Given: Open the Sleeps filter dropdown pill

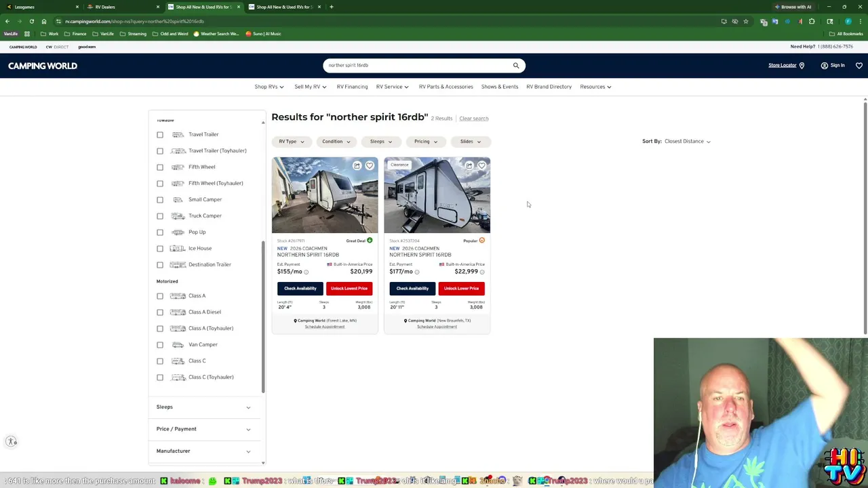Looking at the screenshot, I should [381, 142].
